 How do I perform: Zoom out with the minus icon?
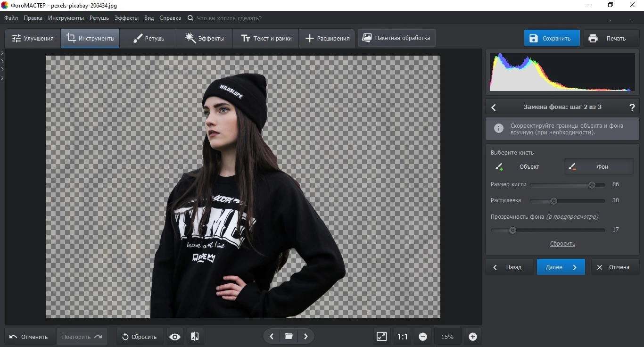[x=423, y=337]
